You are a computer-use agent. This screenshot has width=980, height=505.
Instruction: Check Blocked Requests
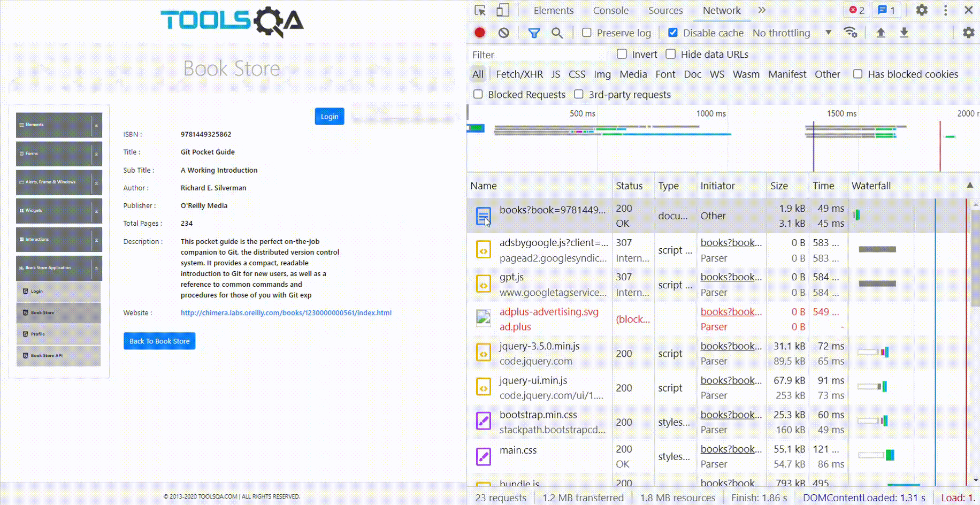pos(478,94)
